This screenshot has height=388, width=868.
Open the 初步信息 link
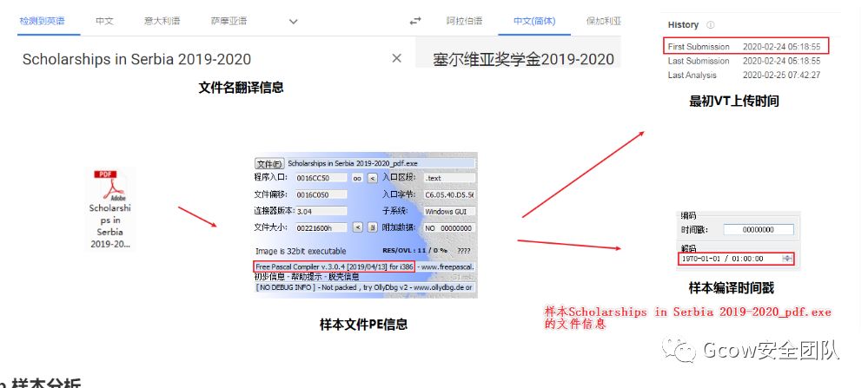pyautogui.click(x=269, y=277)
